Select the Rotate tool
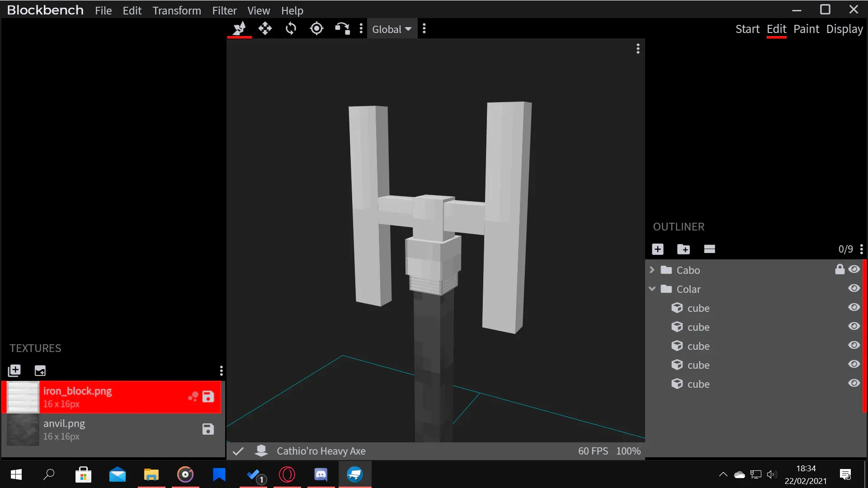The width and height of the screenshot is (868, 488). pos(291,28)
